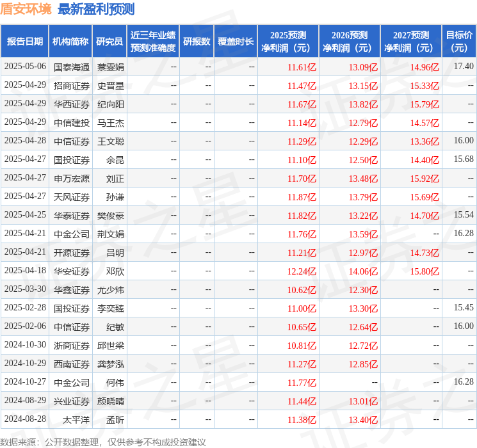This screenshot has width=477, height=448.
Task: Click institution 太平洋
Action: [76, 420]
